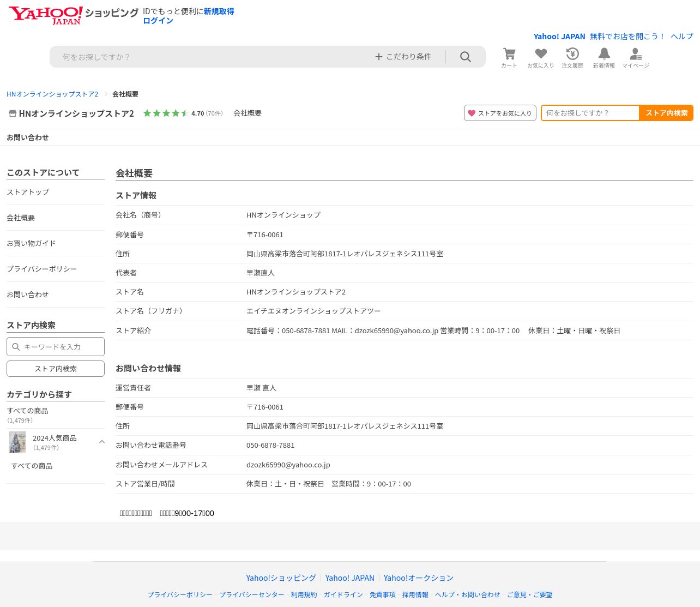Click the キーワードを入力 sidebar search field
The height and width of the screenshot is (607, 700).
pyautogui.click(x=56, y=347)
